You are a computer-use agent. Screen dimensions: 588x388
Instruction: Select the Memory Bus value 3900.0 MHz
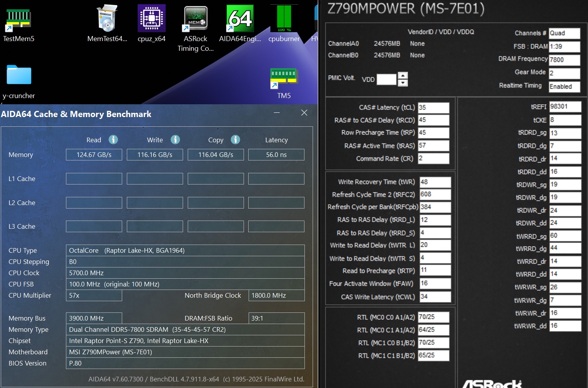click(x=94, y=318)
